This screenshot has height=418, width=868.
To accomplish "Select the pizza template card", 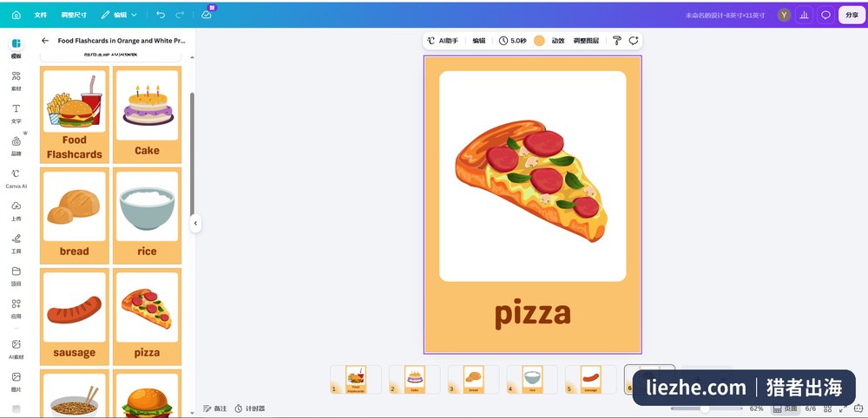I will (x=147, y=317).
